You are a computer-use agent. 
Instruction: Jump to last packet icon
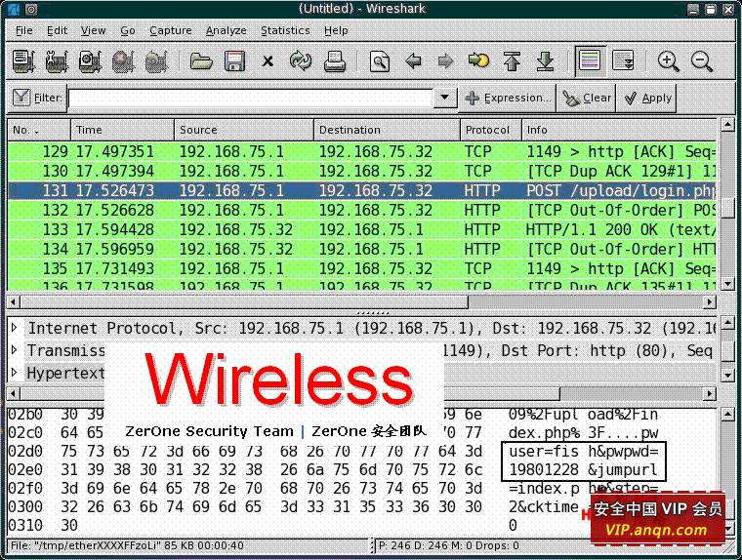click(545, 61)
